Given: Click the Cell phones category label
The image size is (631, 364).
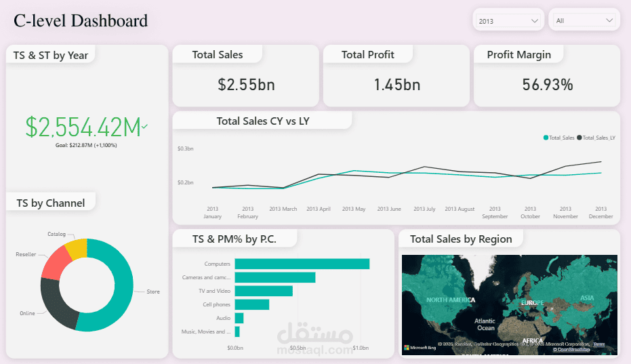Looking at the screenshot, I should tap(216, 305).
